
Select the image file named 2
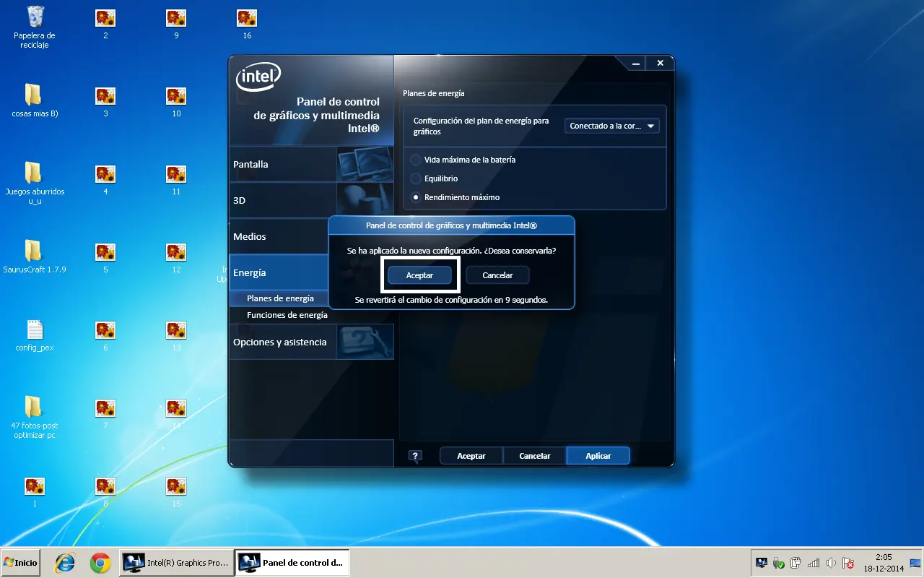click(105, 23)
